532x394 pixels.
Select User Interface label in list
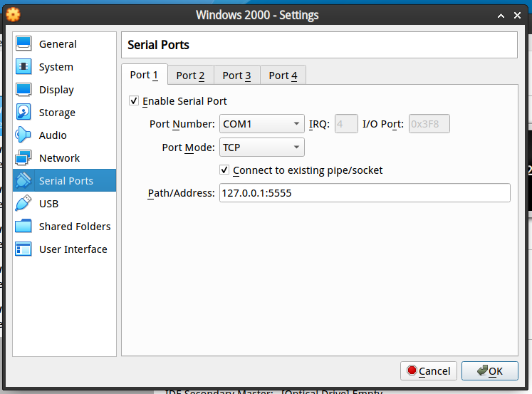[73, 249]
